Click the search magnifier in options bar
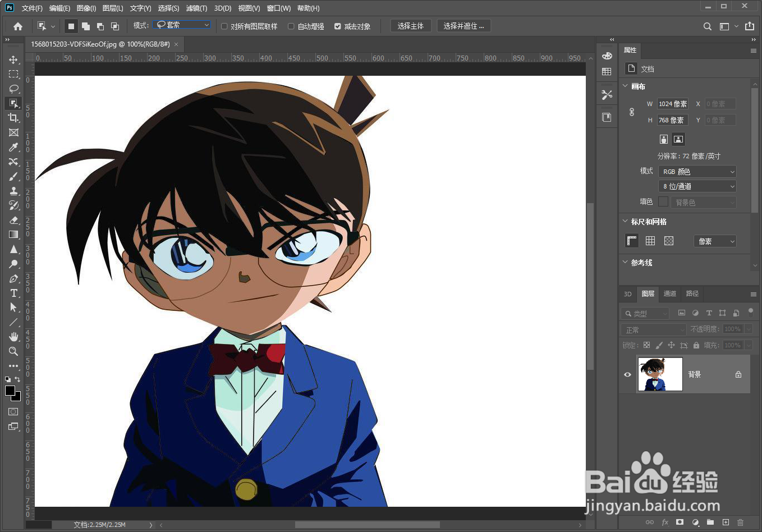Viewport: 762px width, 532px height. [x=708, y=26]
